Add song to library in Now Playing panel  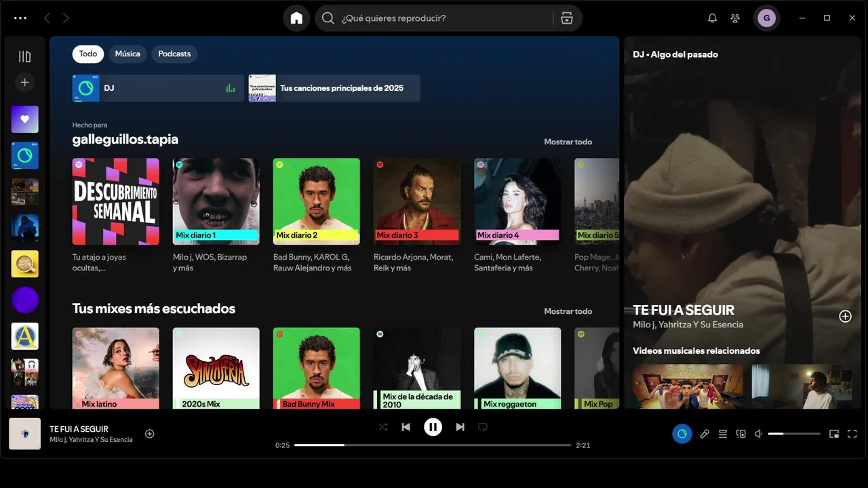coord(845,317)
